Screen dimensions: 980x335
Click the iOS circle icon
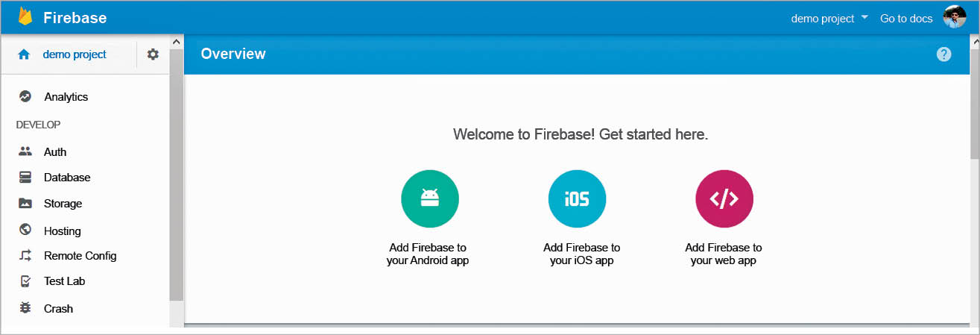(x=577, y=198)
